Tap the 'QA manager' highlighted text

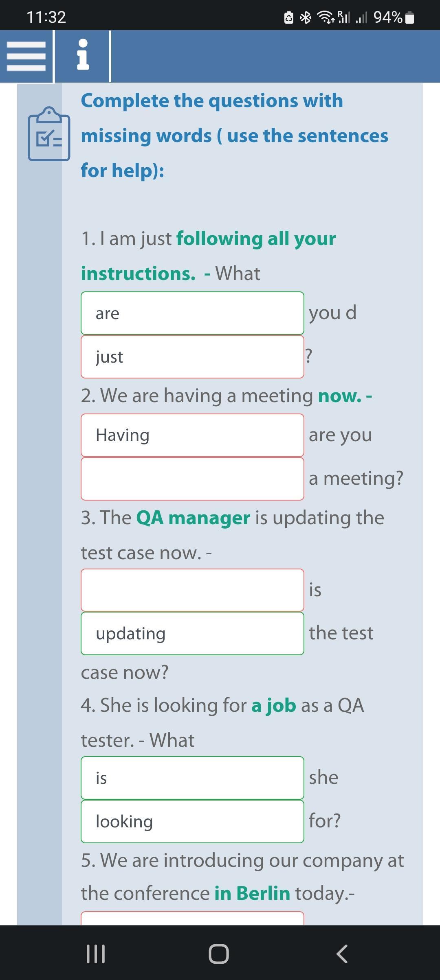coord(193,518)
